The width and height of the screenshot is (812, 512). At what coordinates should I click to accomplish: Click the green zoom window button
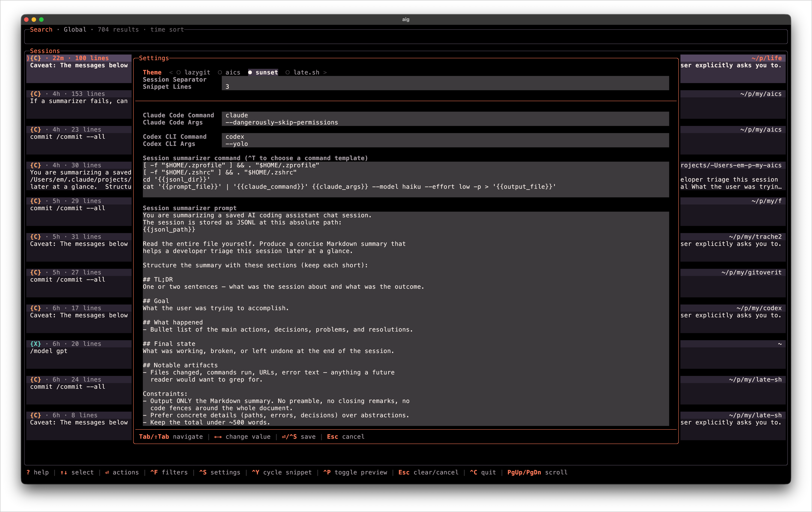click(x=42, y=20)
